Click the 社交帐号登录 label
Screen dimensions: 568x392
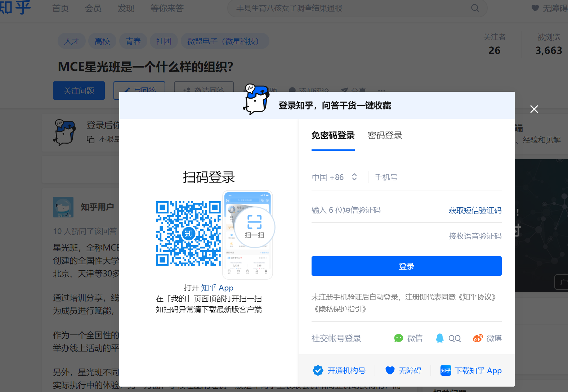tap(336, 338)
